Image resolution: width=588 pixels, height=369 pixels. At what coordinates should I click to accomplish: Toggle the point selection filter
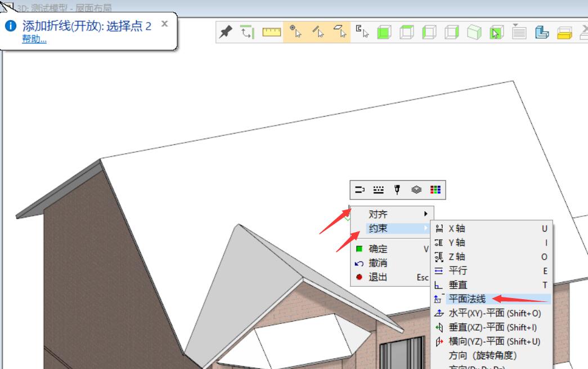click(x=295, y=32)
